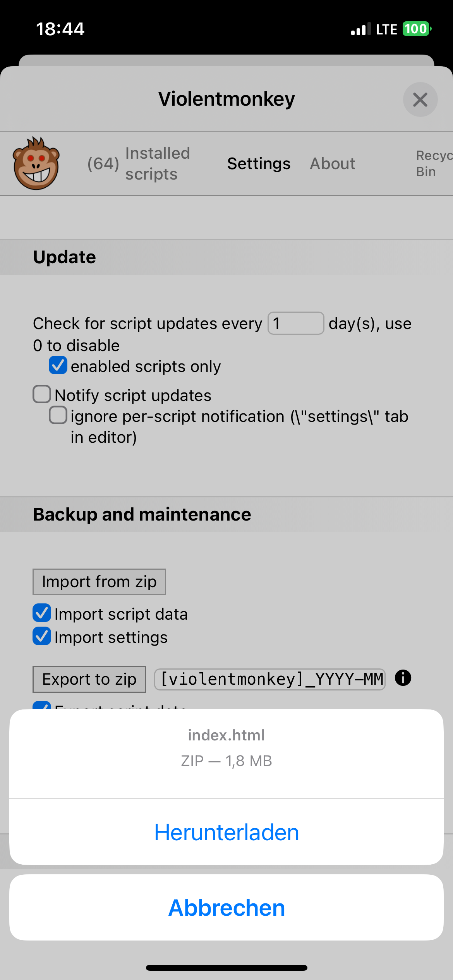Click the info icon beside export filename
The height and width of the screenshot is (980, 453).
[x=403, y=678]
